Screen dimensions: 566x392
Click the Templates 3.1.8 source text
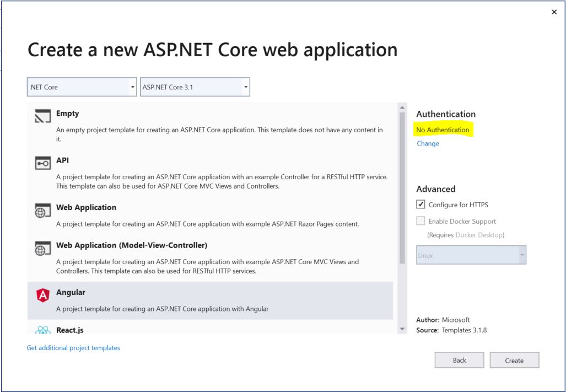click(464, 330)
